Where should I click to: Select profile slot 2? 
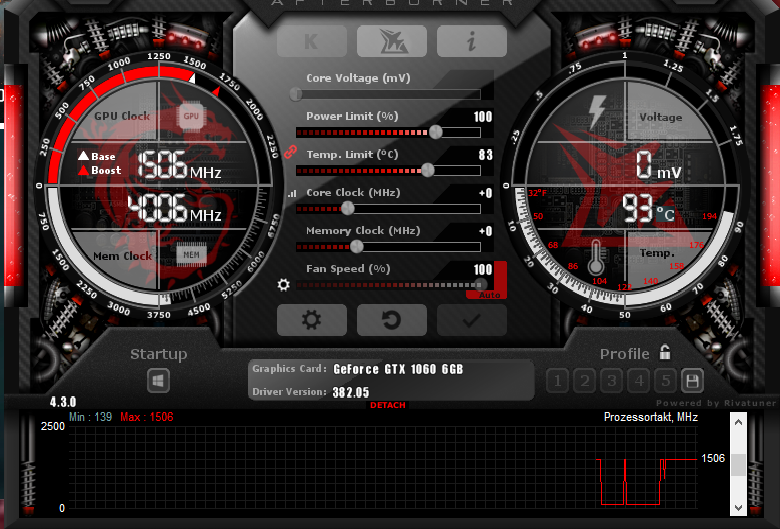point(585,381)
